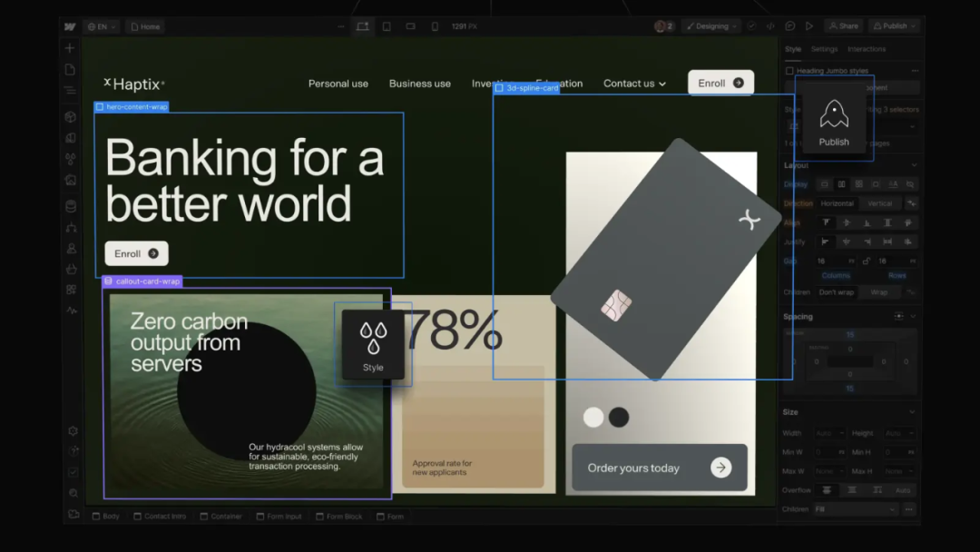Select the tablet breakpoint icon
This screenshot has height=552, width=980.
(x=387, y=26)
